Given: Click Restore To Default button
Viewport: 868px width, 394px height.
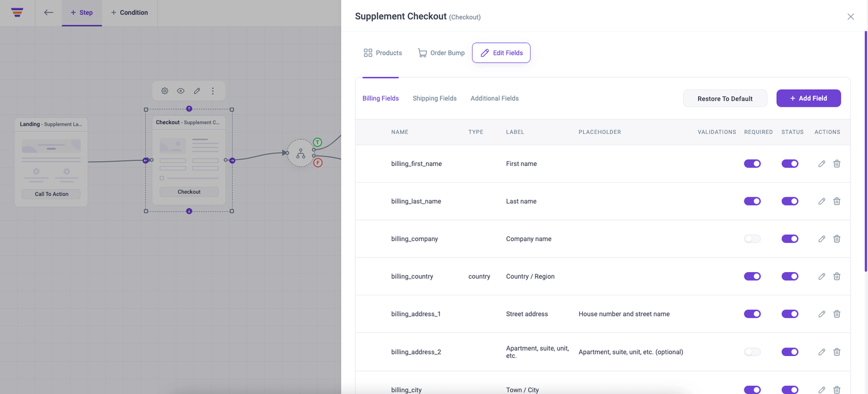Looking at the screenshot, I should click(724, 99).
